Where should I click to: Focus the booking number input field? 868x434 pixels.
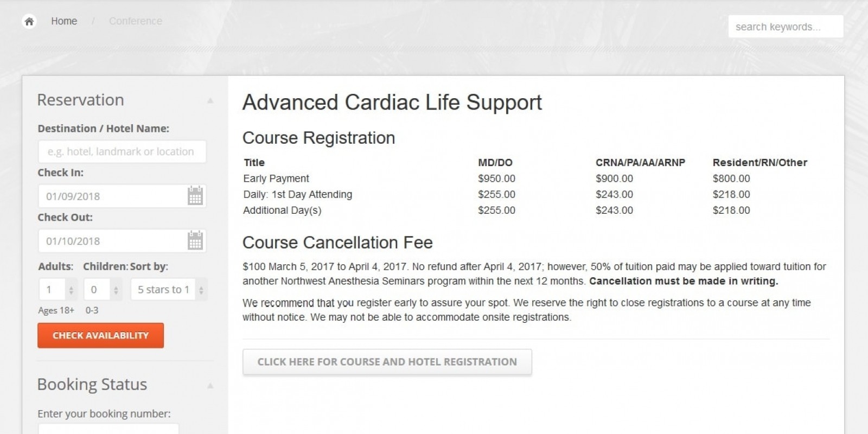pos(108,429)
